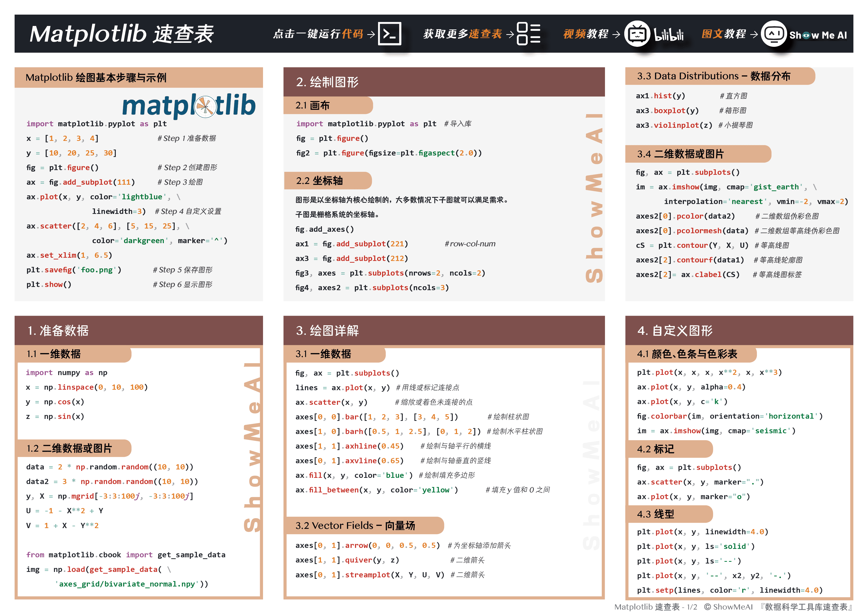Click the 2.2 坐标轴 subsection label
This screenshot has height=614, width=868.
point(319,180)
